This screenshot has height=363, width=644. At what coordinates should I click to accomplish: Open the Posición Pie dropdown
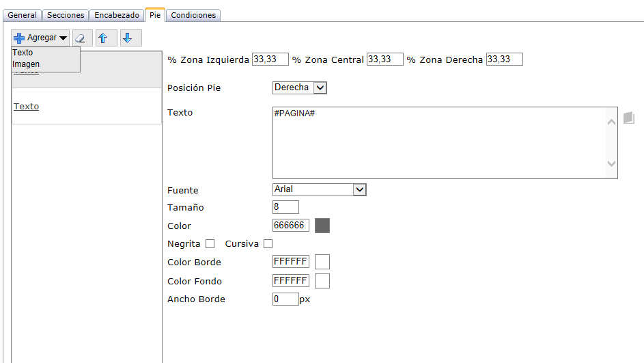point(300,88)
